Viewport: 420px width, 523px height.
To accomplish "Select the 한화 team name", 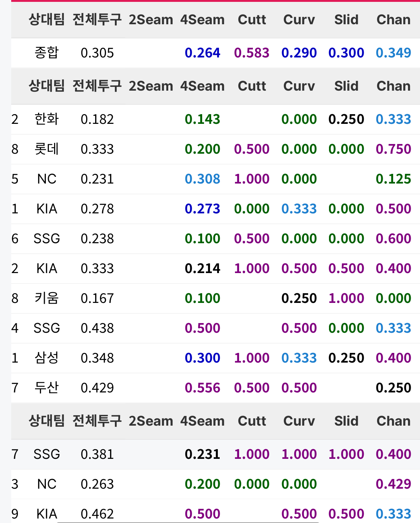I will tap(47, 119).
